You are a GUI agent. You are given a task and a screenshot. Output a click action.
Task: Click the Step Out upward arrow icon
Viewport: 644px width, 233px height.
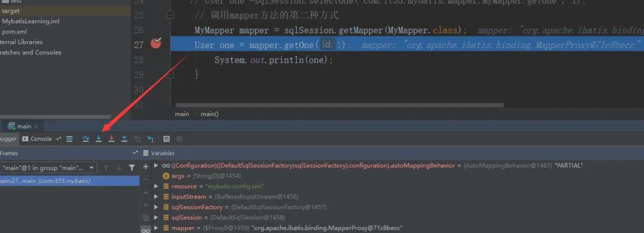pyautogui.click(x=124, y=139)
